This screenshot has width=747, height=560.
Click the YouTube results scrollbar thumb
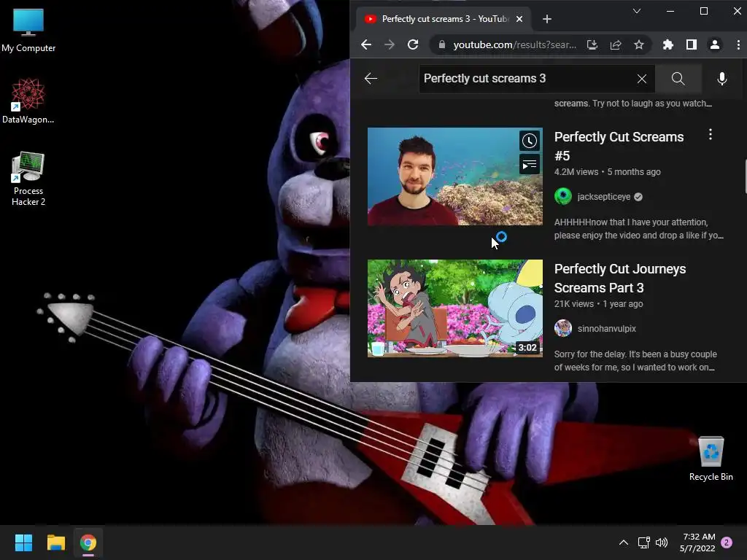[745, 177]
